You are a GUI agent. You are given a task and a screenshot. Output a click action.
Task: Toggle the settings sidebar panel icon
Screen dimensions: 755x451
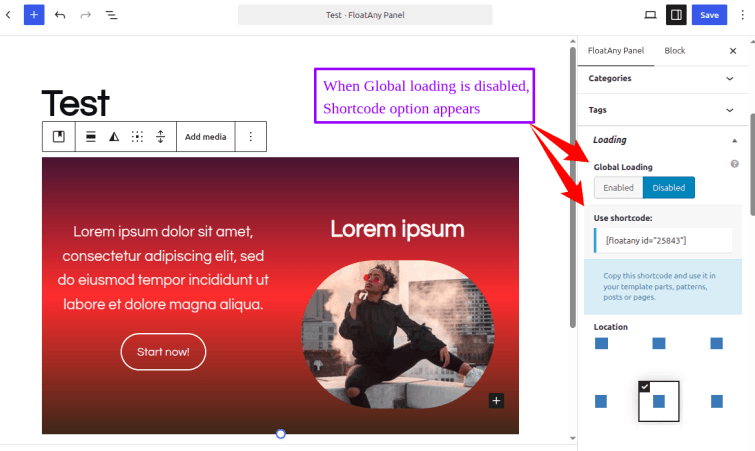(676, 15)
